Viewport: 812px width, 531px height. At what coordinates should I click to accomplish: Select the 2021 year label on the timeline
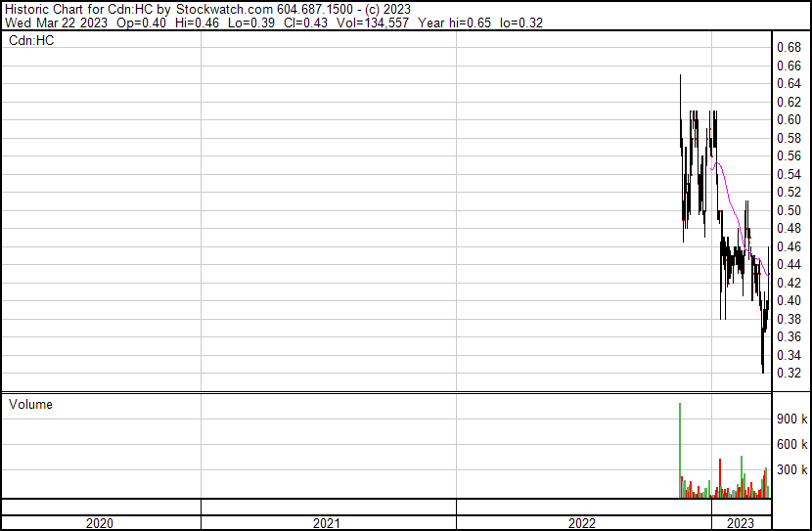tap(328, 523)
